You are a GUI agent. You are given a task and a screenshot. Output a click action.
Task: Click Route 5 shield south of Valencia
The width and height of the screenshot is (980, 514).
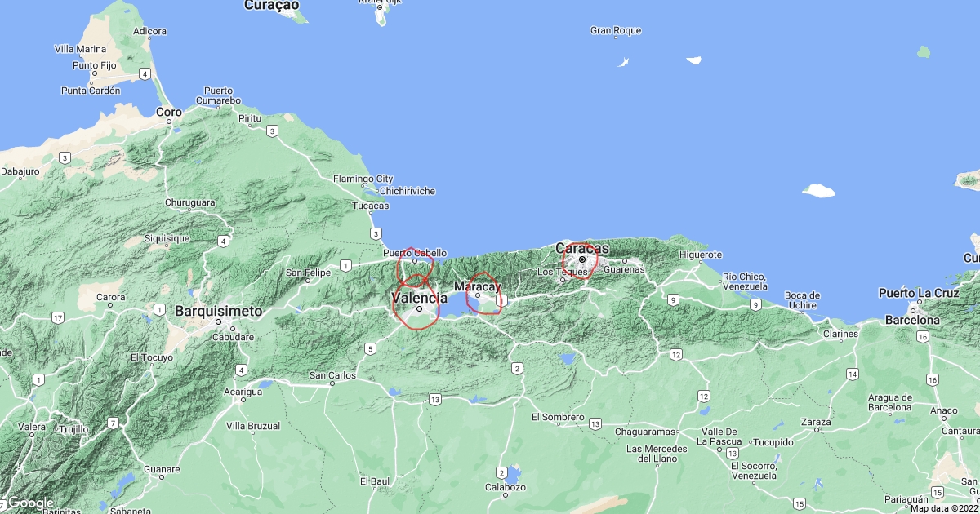[370, 349]
